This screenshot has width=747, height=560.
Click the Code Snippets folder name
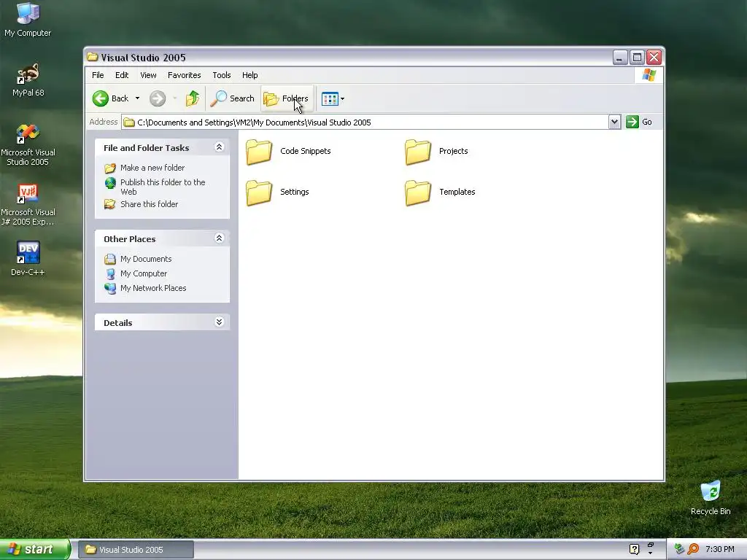pos(306,151)
